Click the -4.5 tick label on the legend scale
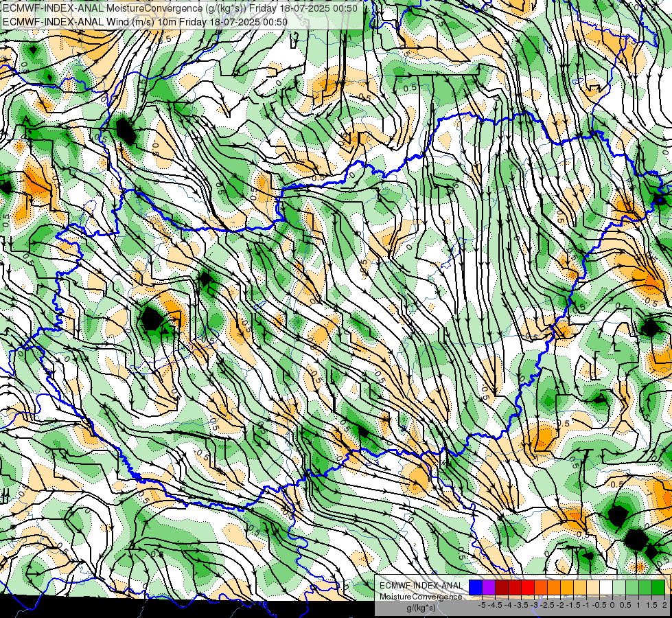Viewport: 672px width, 618px height. point(496,605)
